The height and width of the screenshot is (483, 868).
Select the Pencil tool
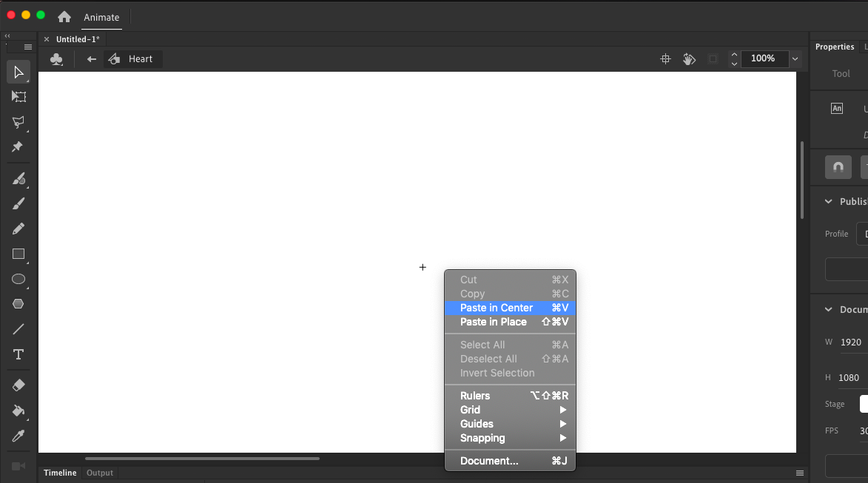pos(18,228)
